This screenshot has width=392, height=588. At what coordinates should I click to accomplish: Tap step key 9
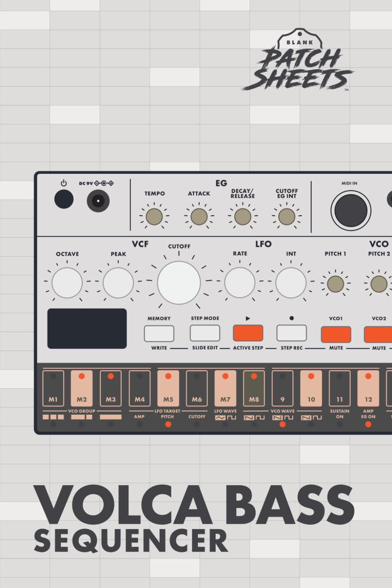pos(283,388)
